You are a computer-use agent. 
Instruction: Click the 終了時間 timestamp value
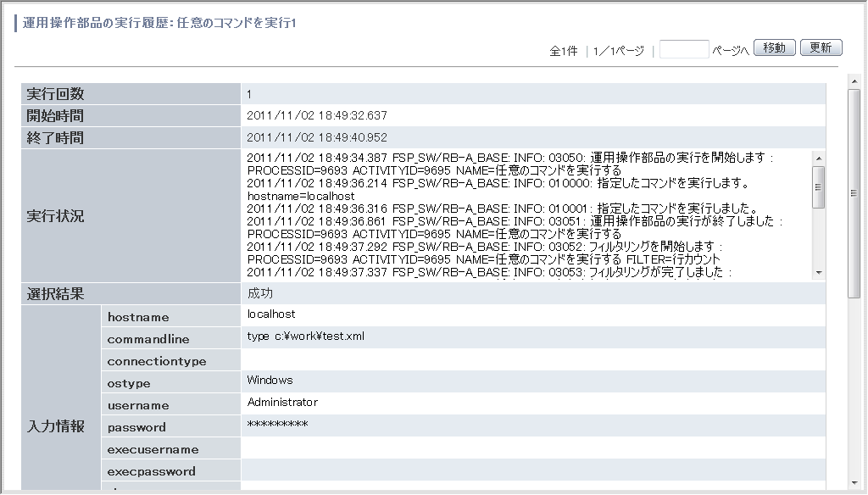pyautogui.click(x=316, y=137)
